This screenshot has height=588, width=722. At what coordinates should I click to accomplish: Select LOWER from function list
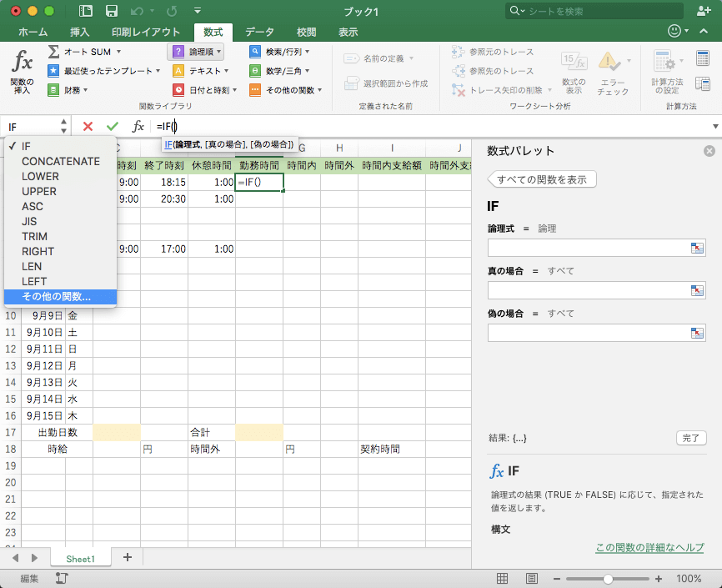60,177
